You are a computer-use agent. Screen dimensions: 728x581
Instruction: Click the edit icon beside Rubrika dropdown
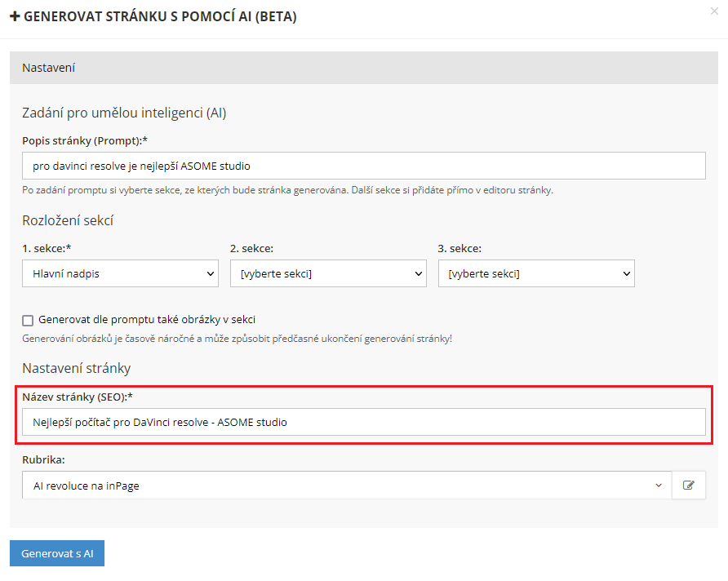(688, 486)
